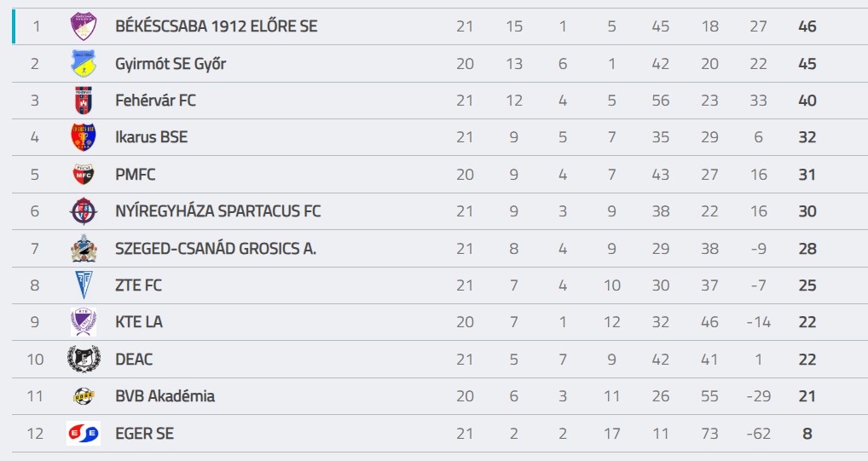Click the Fehérvár FC crest icon
The width and height of the screenshot is (868, 461).
coord(84,101)
